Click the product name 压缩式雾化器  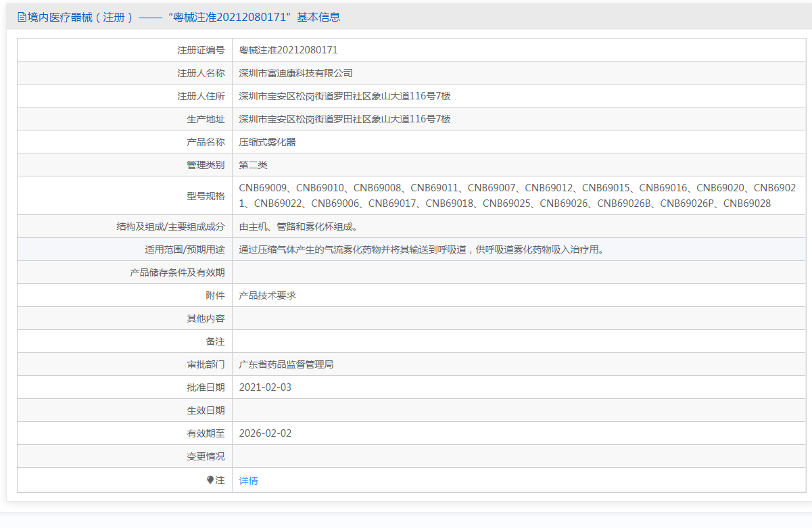(x=268, y=142)
